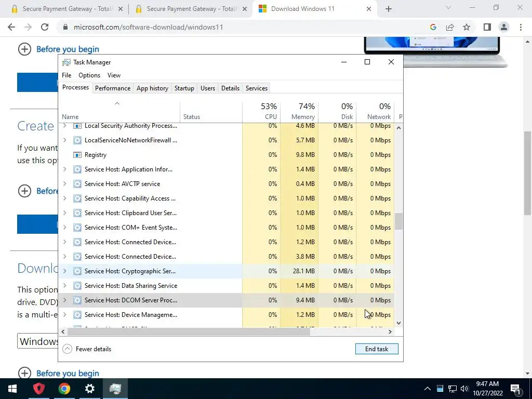Expand Service Host: Clipboard User Ser... row
Screen dimensions: 532x399
coord(65,213)
